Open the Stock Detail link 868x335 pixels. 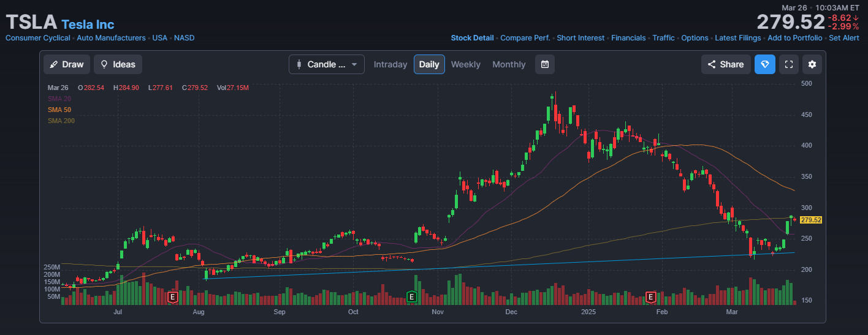472,38
